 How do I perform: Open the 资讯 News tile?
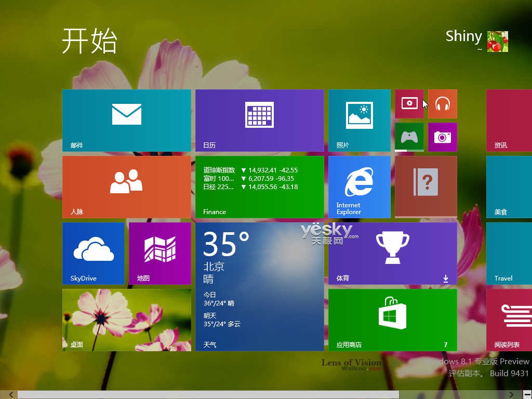509,121
